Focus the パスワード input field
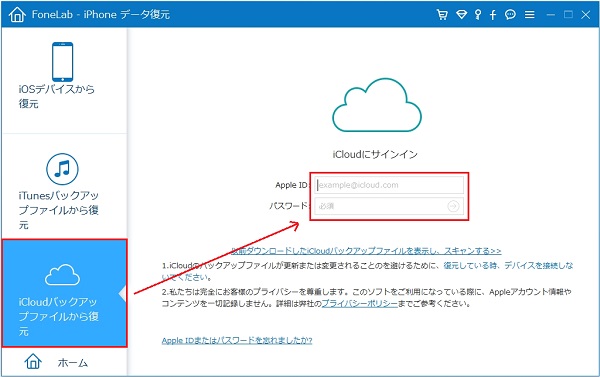The height and width of the screenshot is (377, 600). pyautogui.click(x=389, y=206)
